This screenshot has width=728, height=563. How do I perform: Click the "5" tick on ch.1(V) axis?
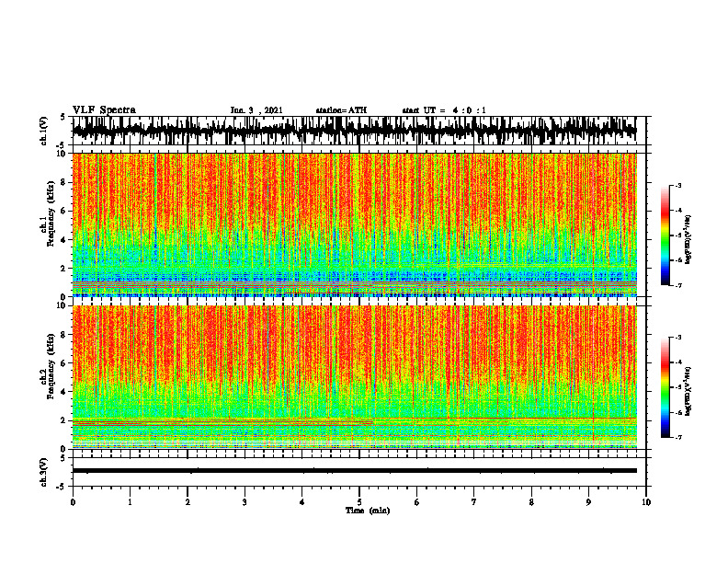coord(63,117)
